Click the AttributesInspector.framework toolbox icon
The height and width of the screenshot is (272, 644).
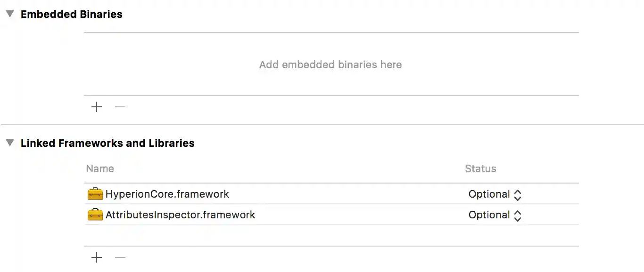(x=95, y=215)
